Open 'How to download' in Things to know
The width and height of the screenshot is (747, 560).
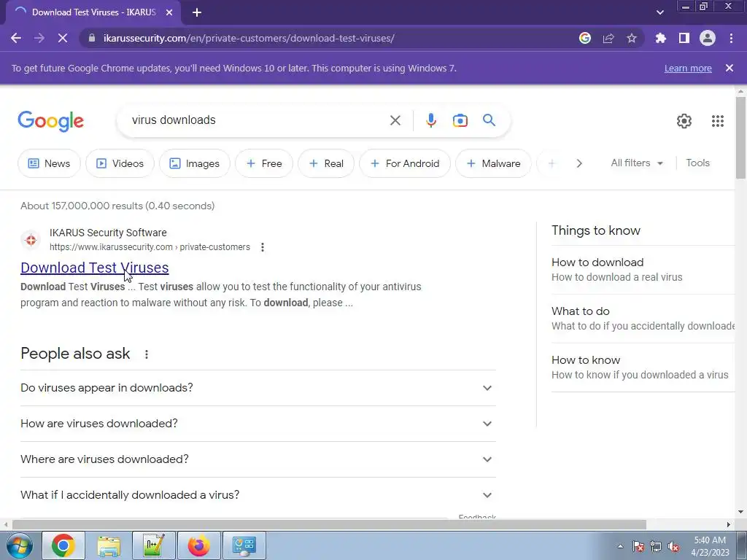[x=643, y=270]
